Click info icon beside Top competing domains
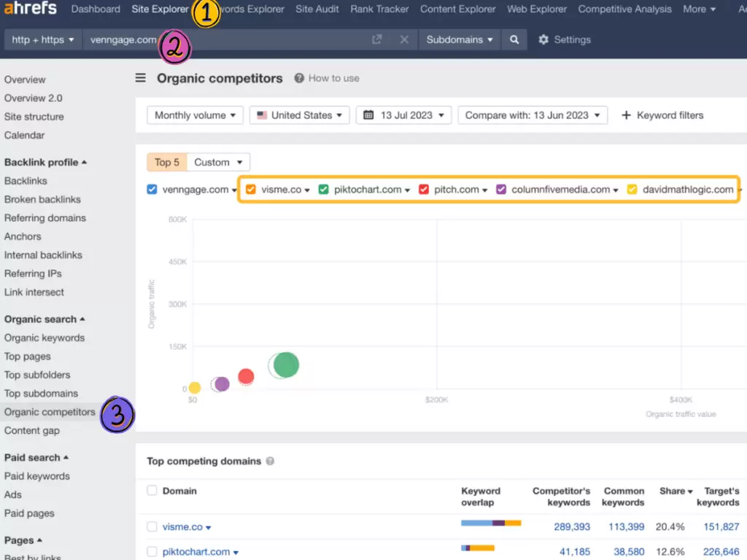747x560 pixels. (270, 461)
